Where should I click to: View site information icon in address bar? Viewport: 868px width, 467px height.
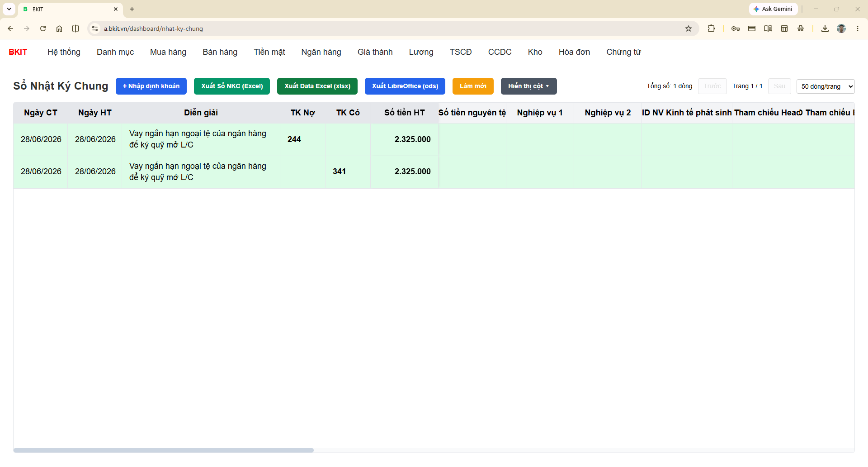[x=95, y=29]
